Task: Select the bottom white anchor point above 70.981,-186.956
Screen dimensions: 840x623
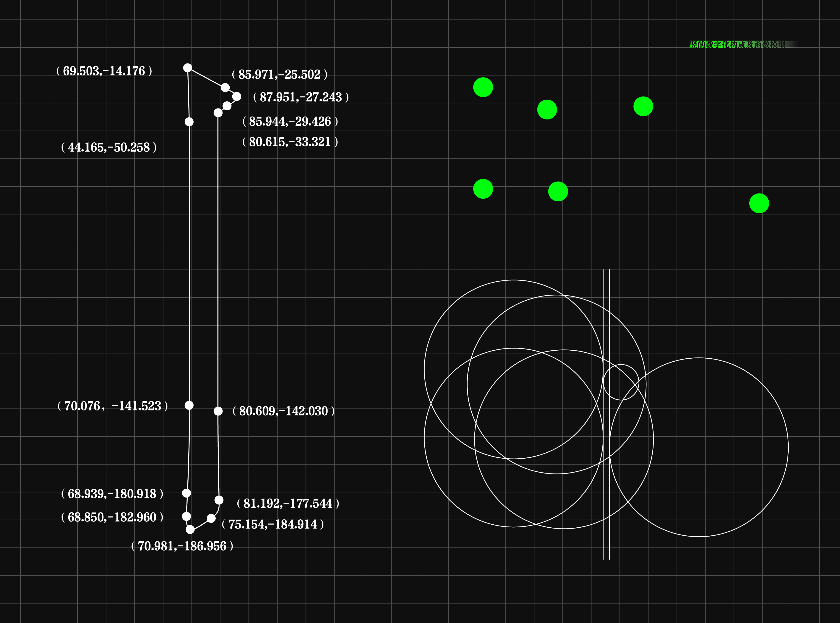Action: (x=190, y=529)
